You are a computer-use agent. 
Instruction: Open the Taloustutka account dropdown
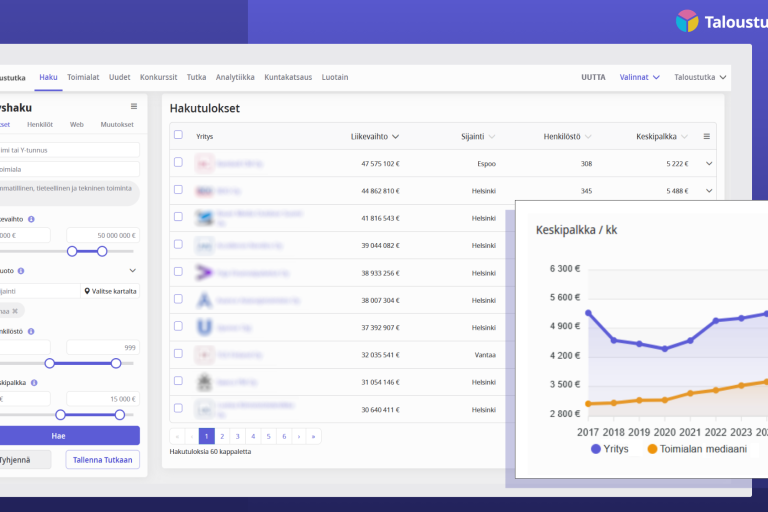tap(700, 77)
